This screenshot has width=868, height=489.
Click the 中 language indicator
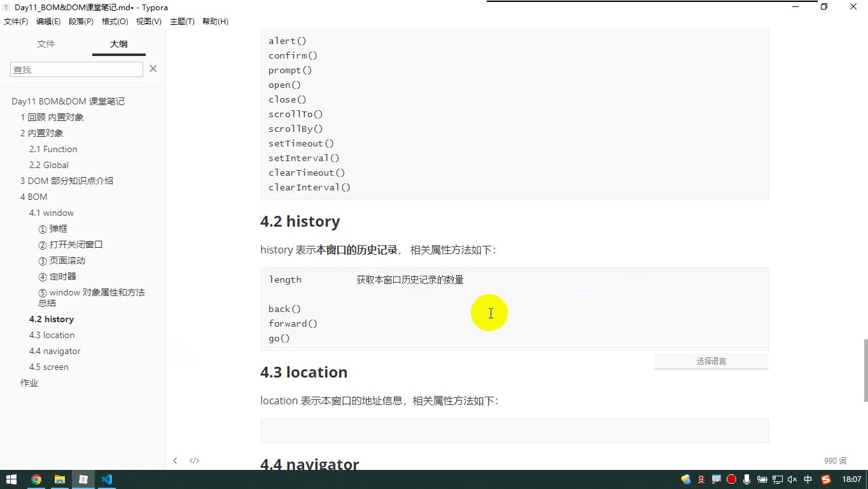point(808,479)
